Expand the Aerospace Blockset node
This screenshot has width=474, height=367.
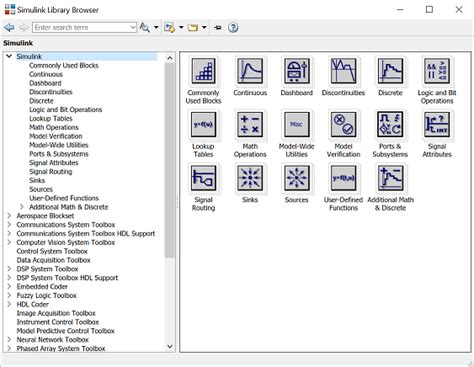[x=9, y=216]
